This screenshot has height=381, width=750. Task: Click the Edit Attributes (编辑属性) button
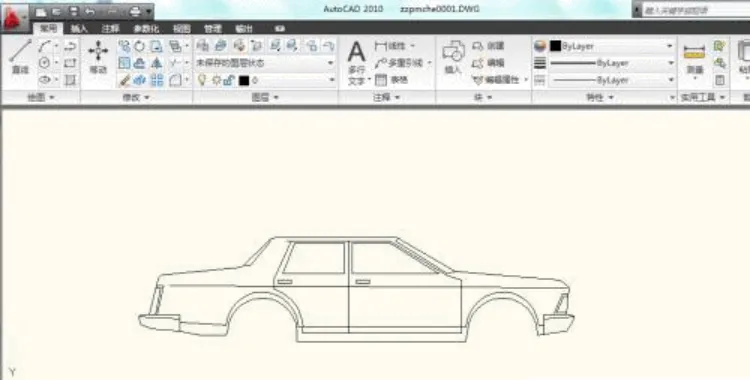tap(500, 80)
